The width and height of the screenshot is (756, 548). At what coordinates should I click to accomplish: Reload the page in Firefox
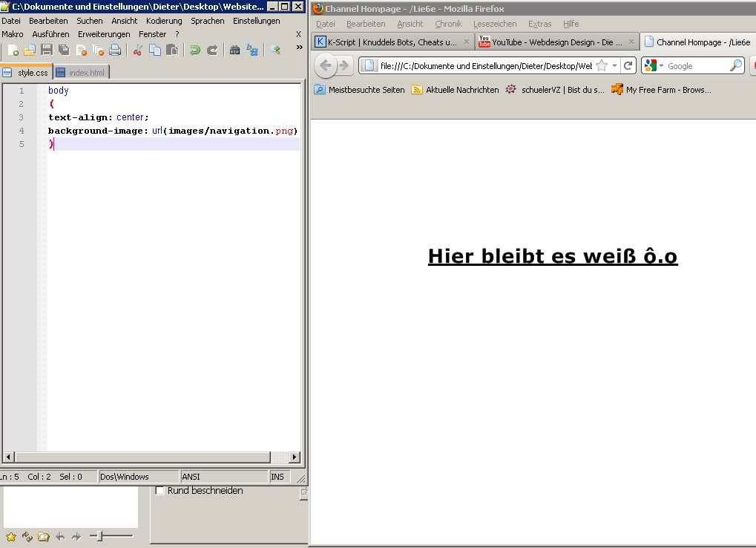(628, 66)
